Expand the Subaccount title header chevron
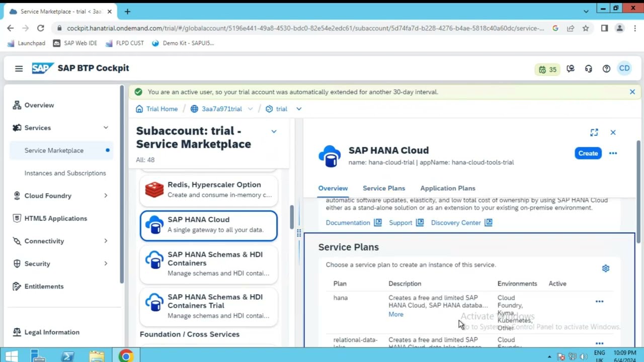Viewport: 644px width, 362px height. pos(274,131)
